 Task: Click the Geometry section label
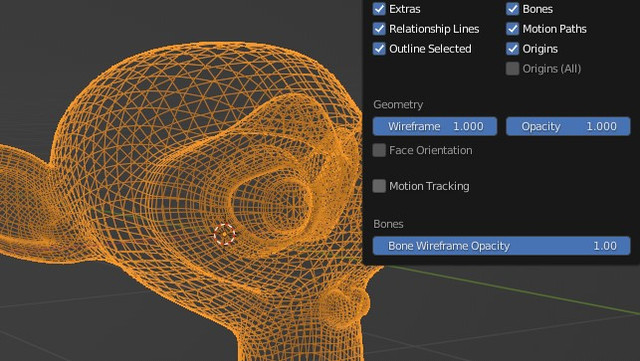pos(398,105)
